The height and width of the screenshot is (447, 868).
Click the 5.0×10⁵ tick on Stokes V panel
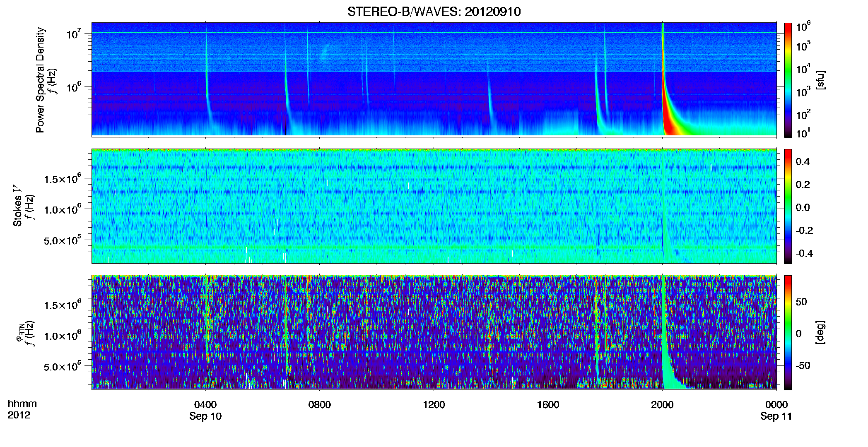tap(63, 240)
